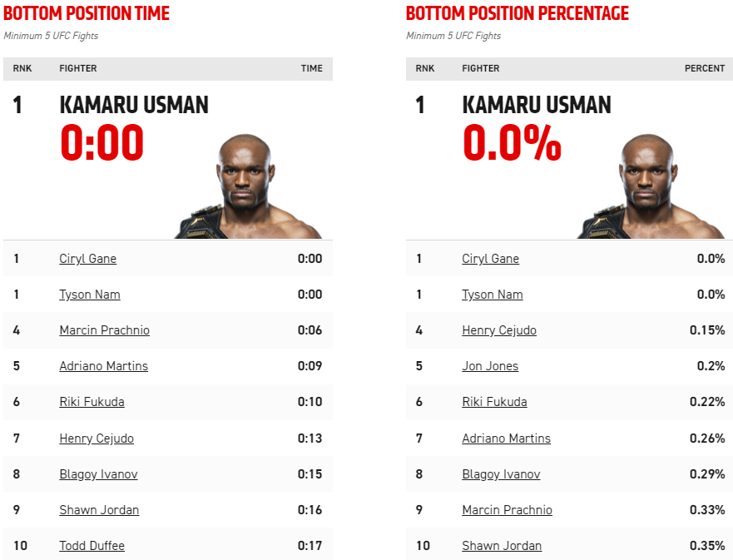Select Riki Fukuda with 0.22% percentage

(x=494, y=402)
